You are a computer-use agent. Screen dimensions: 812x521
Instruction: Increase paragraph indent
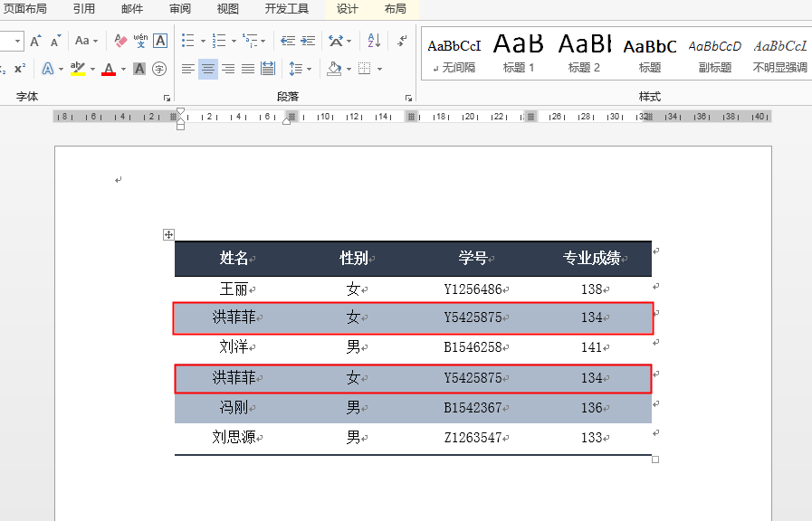308,41
